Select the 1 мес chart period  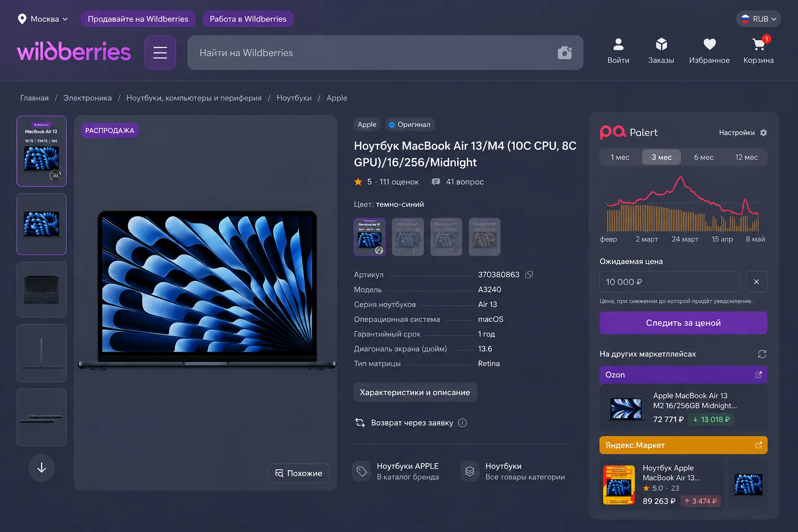620,157
